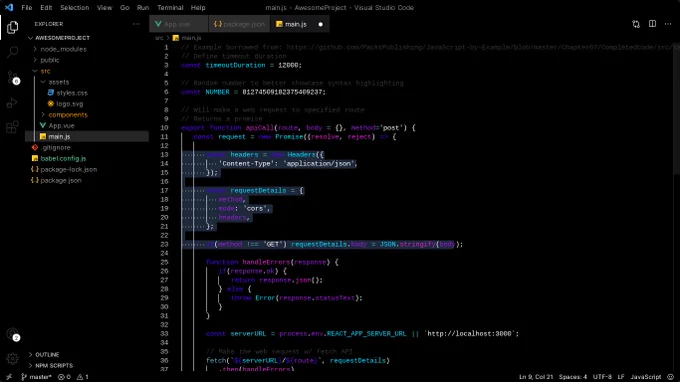680x382 pixels.
Task: Open the Edit menu
Action: click(46, 7)
